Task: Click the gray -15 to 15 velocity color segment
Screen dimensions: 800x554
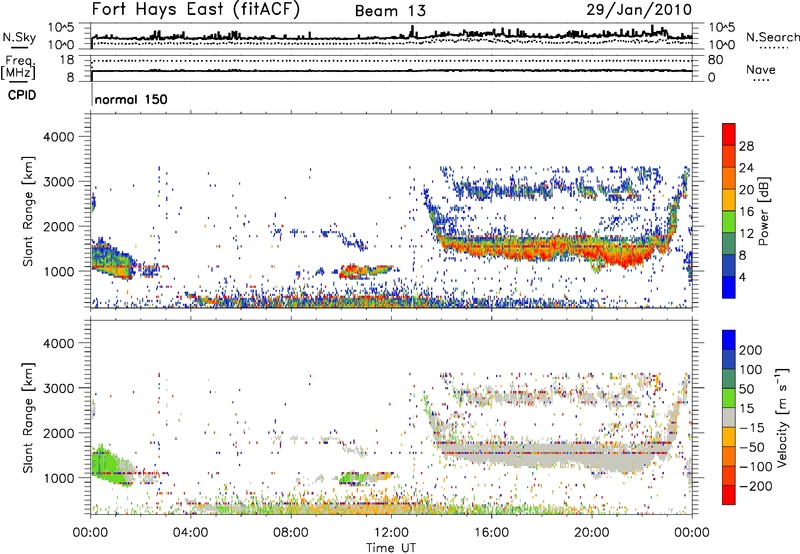Action: coord(729,417)
